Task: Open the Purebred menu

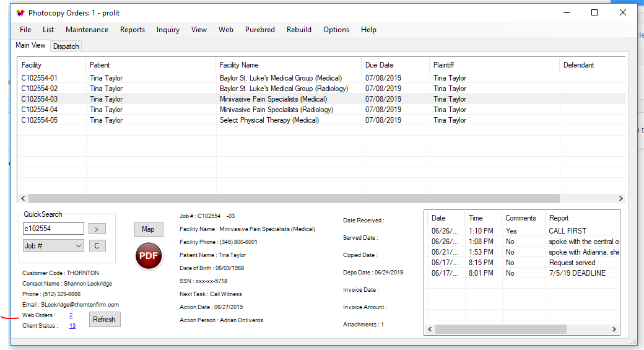Action: tap(260, 30)
